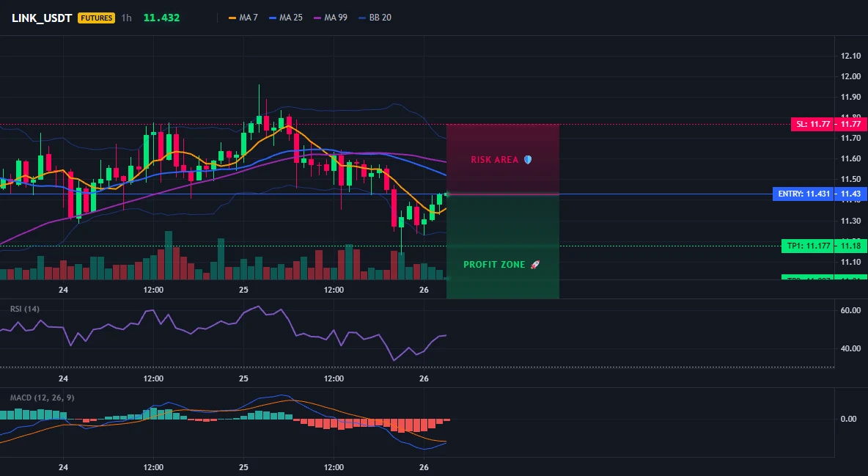868x476 pixels.
Task: Click the green TP1: 11.177 price tag
Action: tap(809, 246)
